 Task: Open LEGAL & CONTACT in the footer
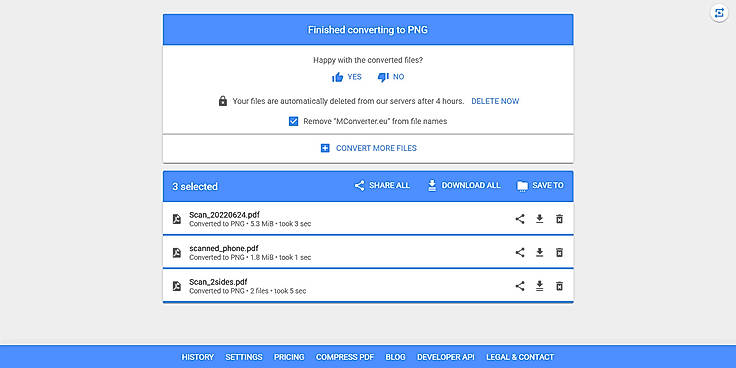pyautogui.click(x=520, y=357)
